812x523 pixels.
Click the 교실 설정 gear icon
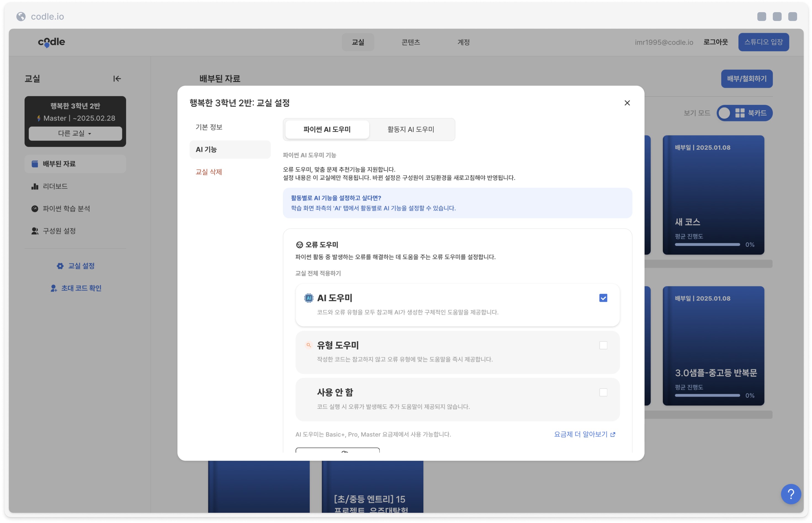coord(60,266)
